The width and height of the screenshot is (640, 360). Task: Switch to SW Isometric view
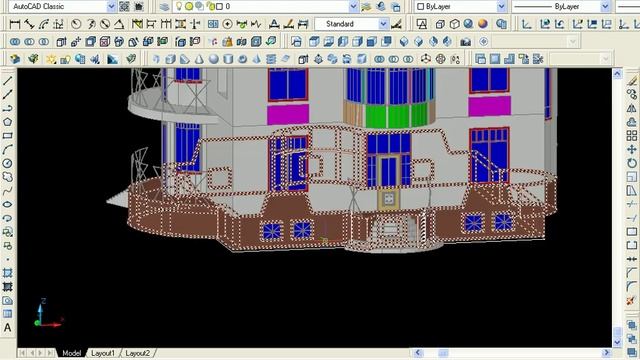pyautogui.click(x=404, y=41)
